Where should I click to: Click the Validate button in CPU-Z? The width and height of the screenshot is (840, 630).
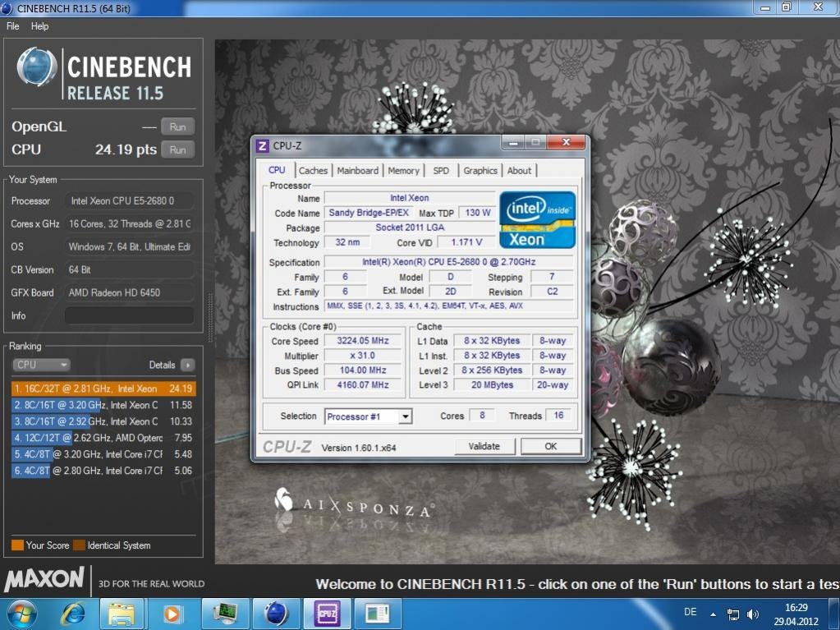tap(484, 446)
